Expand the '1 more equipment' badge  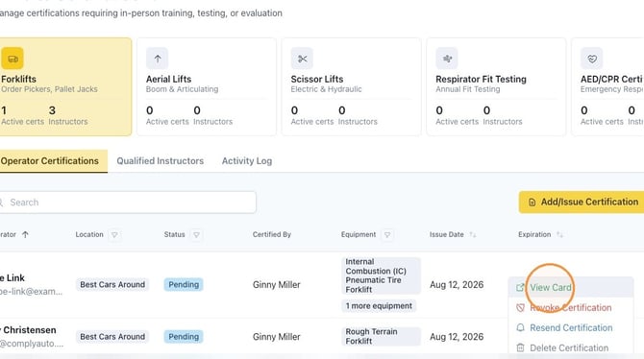tap(379, 306)
